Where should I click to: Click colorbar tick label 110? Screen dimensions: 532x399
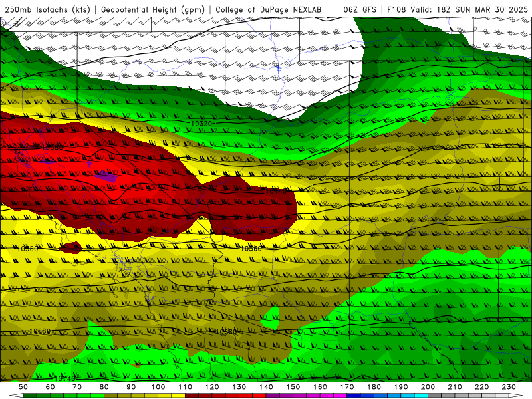(x=185, y=387)
